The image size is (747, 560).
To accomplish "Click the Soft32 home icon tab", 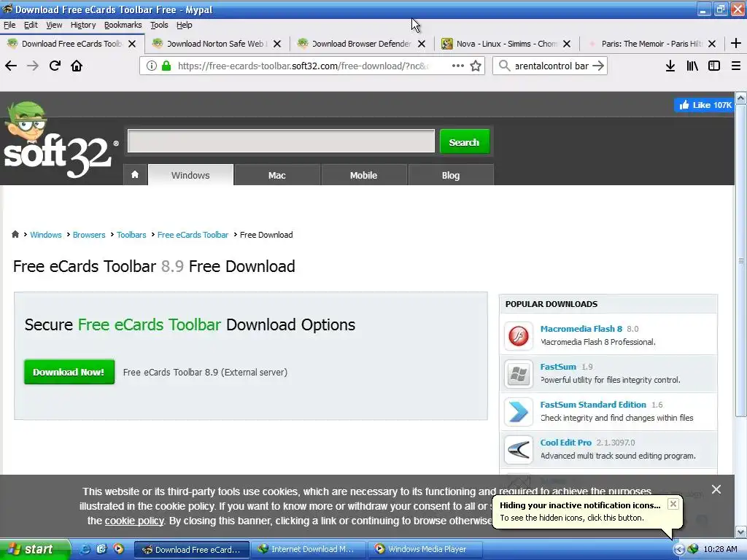I will point(135,175).
